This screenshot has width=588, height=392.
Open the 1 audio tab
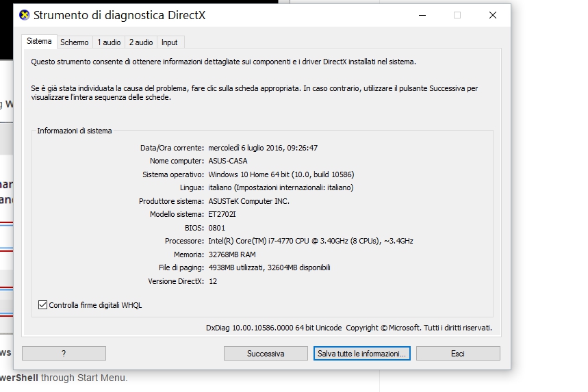(x=109, y=42)
